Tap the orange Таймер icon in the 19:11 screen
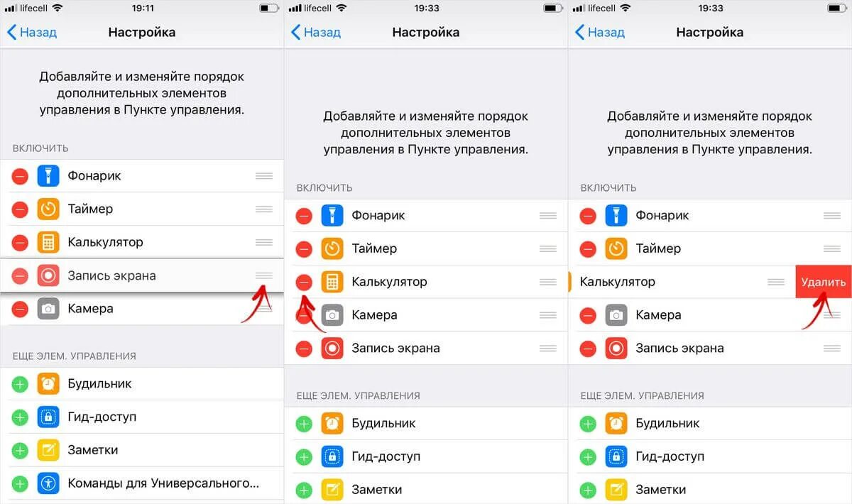 [48, 209]
